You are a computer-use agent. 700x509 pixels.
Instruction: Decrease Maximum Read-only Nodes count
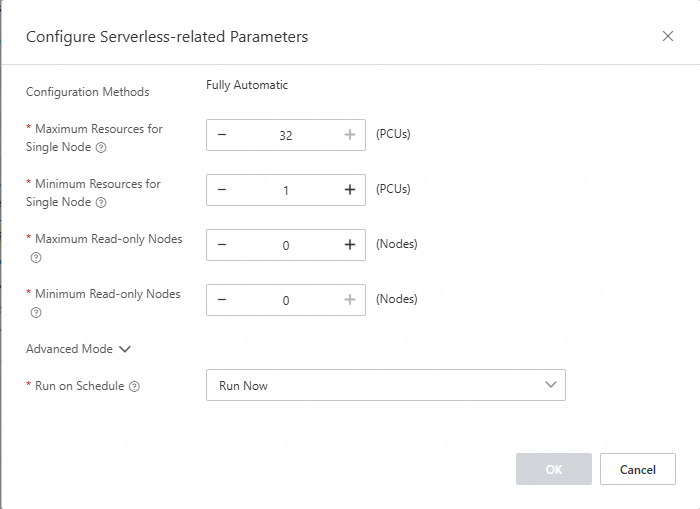(x=222, y=245)
